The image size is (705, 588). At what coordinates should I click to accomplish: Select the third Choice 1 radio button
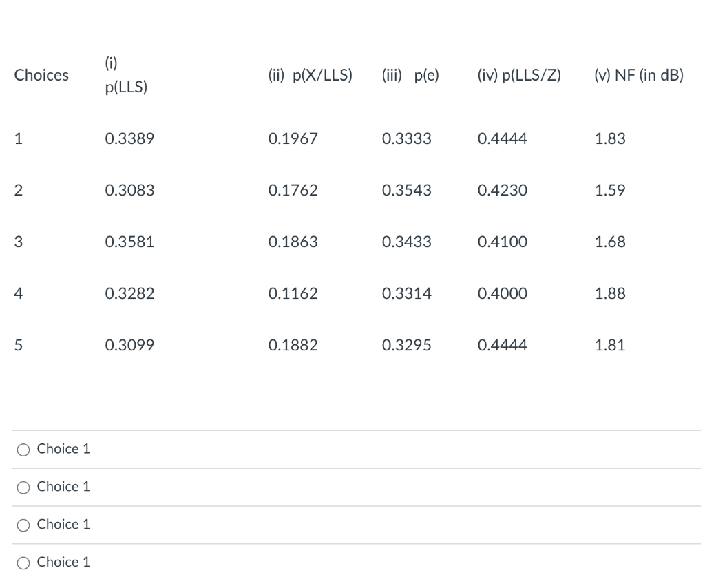(23, 525)
